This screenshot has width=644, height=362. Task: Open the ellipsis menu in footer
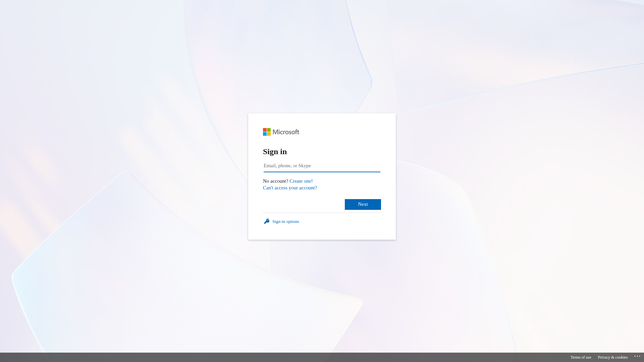(x=637, y=357)
